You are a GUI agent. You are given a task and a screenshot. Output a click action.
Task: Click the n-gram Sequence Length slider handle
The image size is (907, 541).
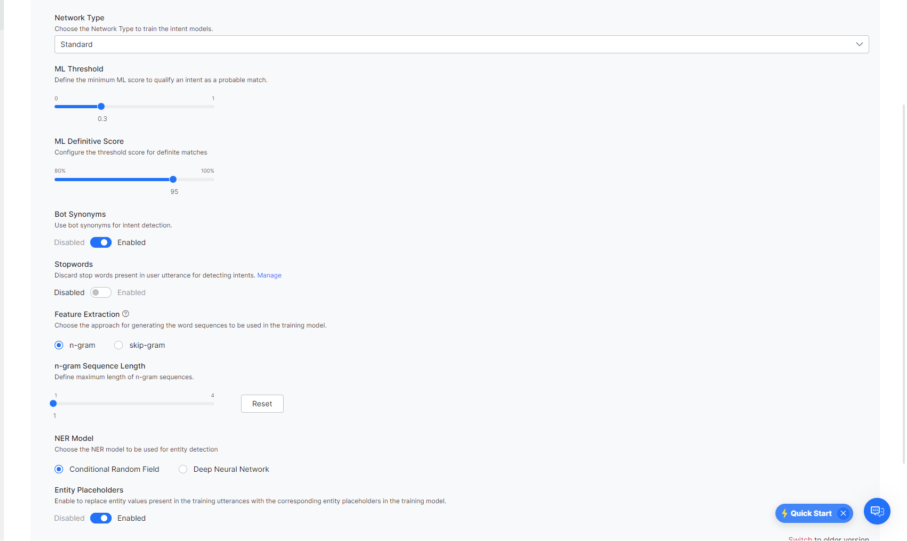[x=54, y=403]
